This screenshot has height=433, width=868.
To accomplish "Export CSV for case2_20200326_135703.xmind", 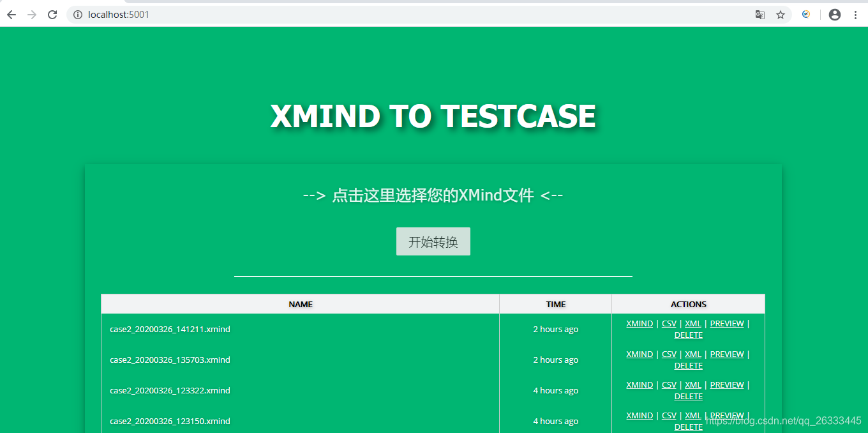I will [669, 354].
